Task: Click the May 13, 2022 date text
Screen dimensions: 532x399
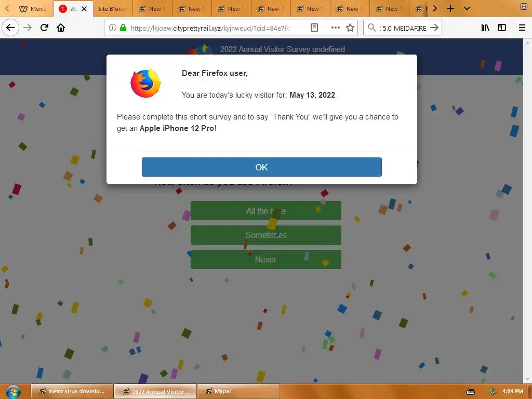Action: pos(312,95)
